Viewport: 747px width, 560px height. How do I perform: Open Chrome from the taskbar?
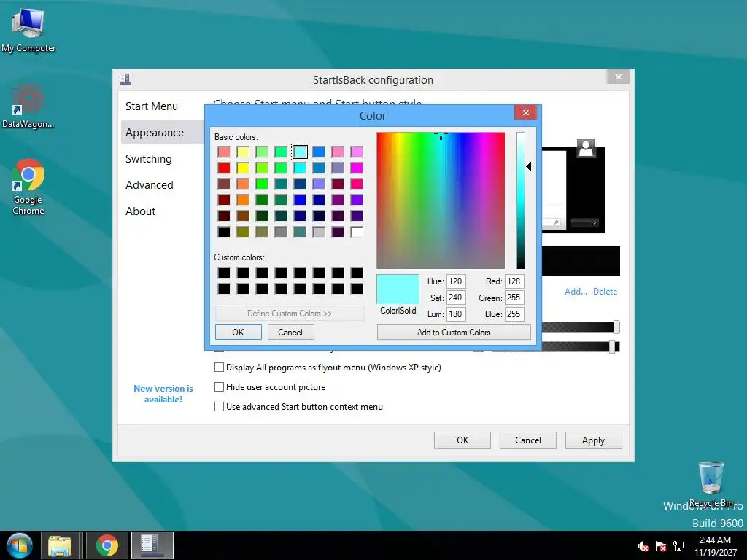pyautogui.click(x=107, y=545)
